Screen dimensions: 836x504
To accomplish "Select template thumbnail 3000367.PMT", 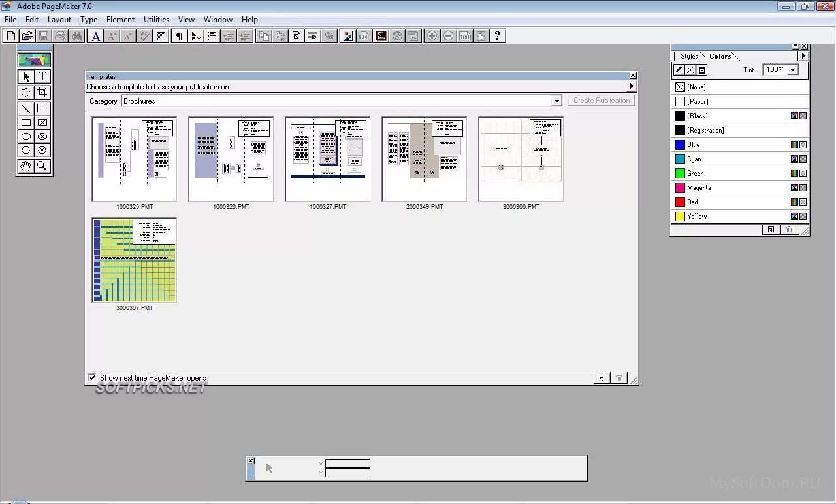I will (135, 260).
